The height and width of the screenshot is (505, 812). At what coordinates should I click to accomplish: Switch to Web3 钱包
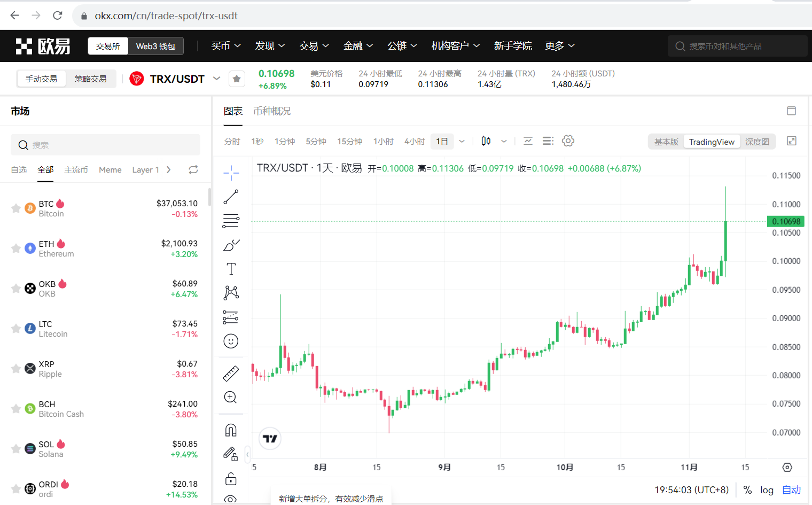click(x=155, y=46)
